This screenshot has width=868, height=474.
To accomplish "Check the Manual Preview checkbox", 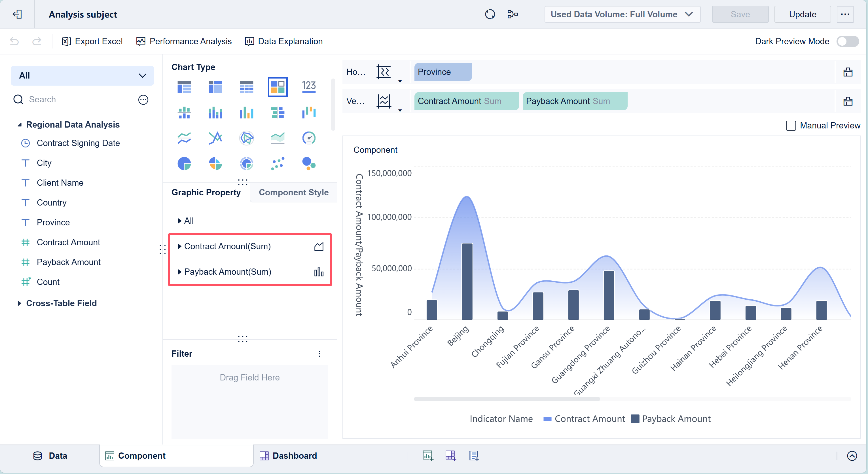I will click(x=791, y=125).
